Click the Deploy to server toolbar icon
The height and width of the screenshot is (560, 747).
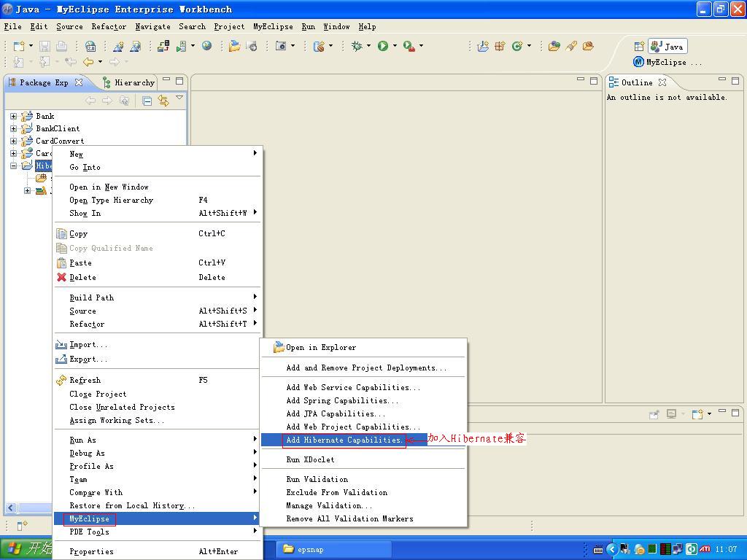pyautogui.click(x=163, y=46)
